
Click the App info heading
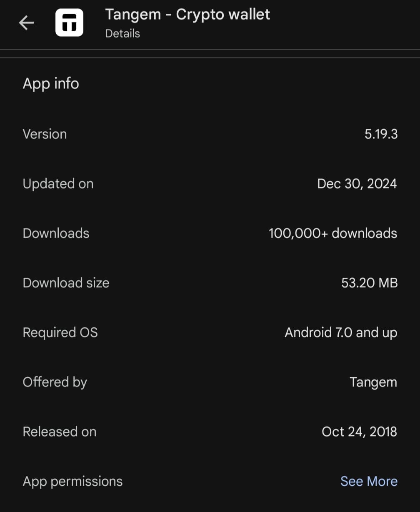51,83
